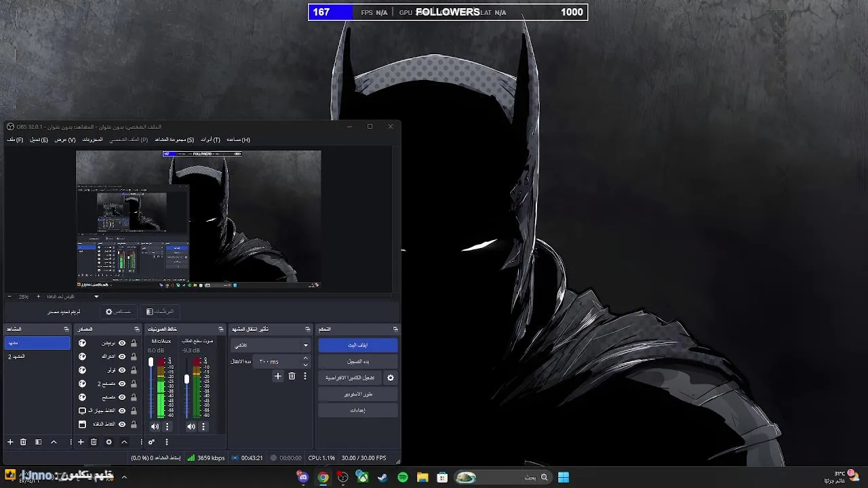Viewport: 868px width, 488px height.
Task: Open the Help (H) menu
Action: pyautogui.click(x=238, y=140)
